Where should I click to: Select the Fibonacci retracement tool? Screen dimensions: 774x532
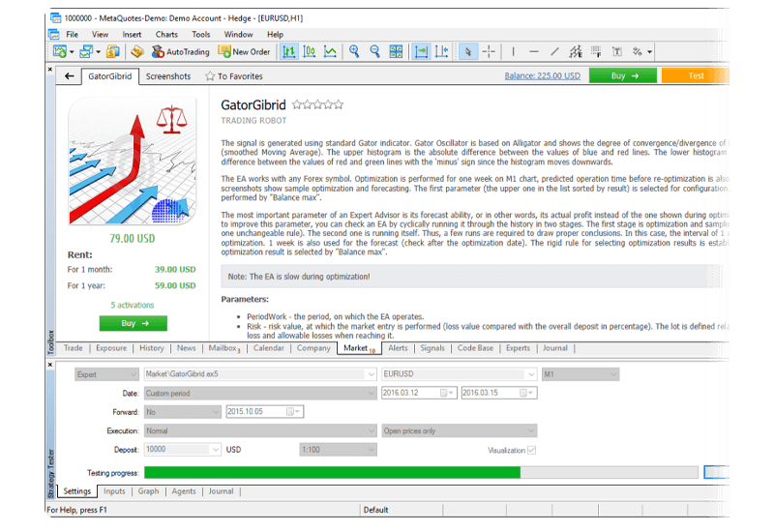point(596,51)
